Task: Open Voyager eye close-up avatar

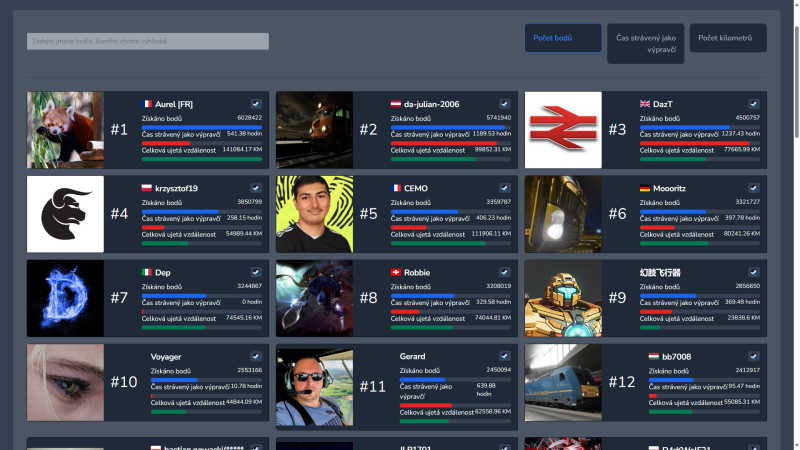Action: (65, 383)
